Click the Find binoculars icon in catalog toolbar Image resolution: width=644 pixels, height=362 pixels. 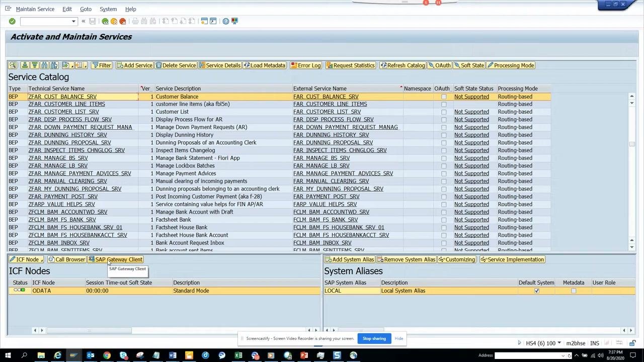point(44,65)
